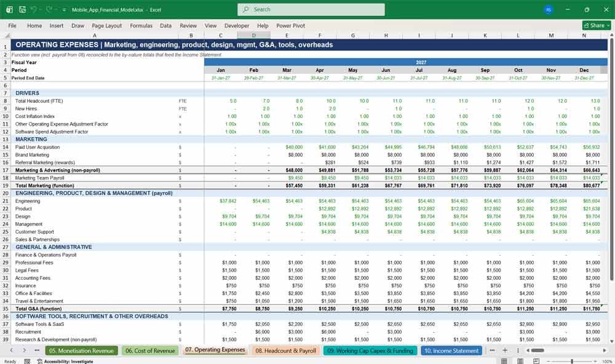Click the macro record icon in status bar
Screen dimensions: 615x364
click(27, 362)
